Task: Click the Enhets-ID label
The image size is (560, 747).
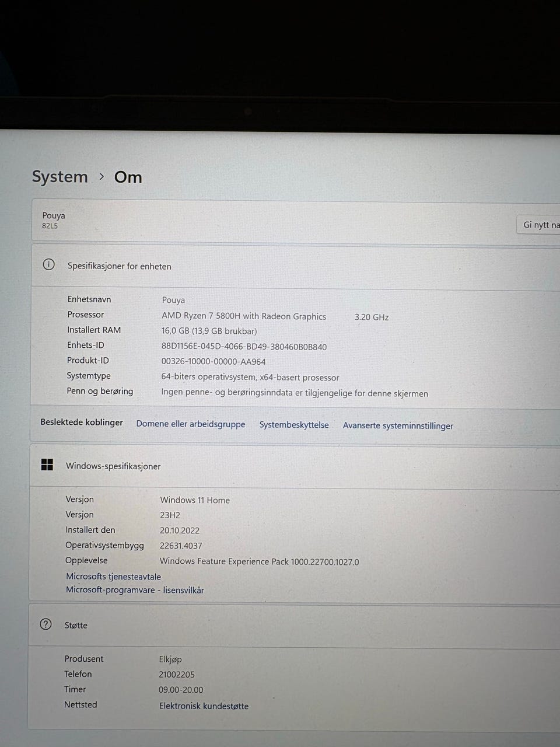Action: 86,345
